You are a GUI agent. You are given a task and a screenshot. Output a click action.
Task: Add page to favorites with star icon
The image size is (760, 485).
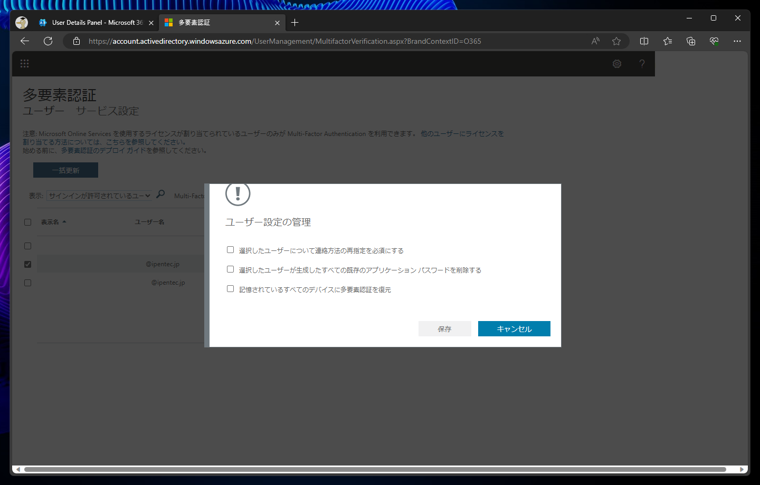click(x=616, y=41)
